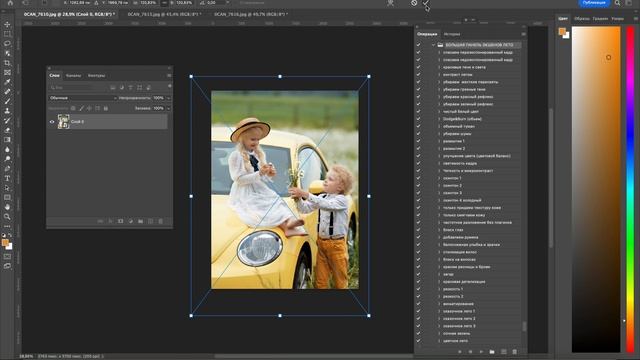The image size is (640, 360).
Task: Expand the сочная зелень action
Action: 439,333
